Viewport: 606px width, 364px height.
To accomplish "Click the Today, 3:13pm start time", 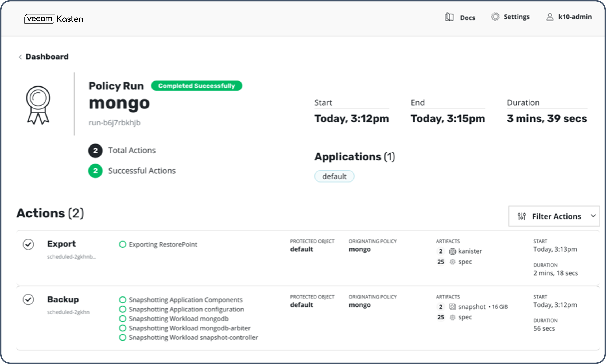I will point(555,249).
